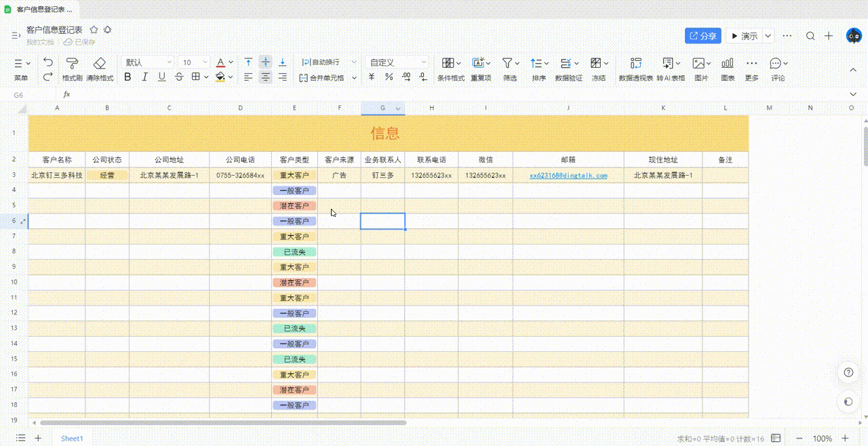868x446 pixels.
Task: Insert a pivot table 数据透视表
Action: 635,63
